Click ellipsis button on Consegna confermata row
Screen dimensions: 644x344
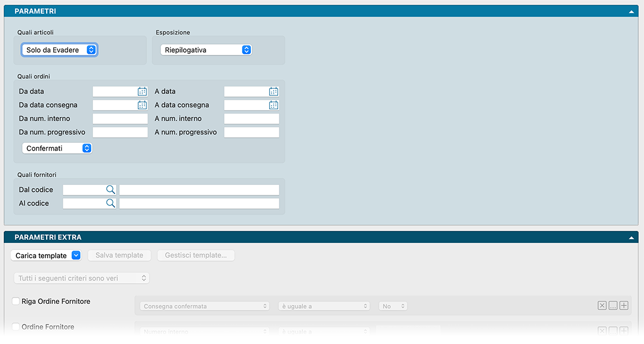click(x=613, y=306)
